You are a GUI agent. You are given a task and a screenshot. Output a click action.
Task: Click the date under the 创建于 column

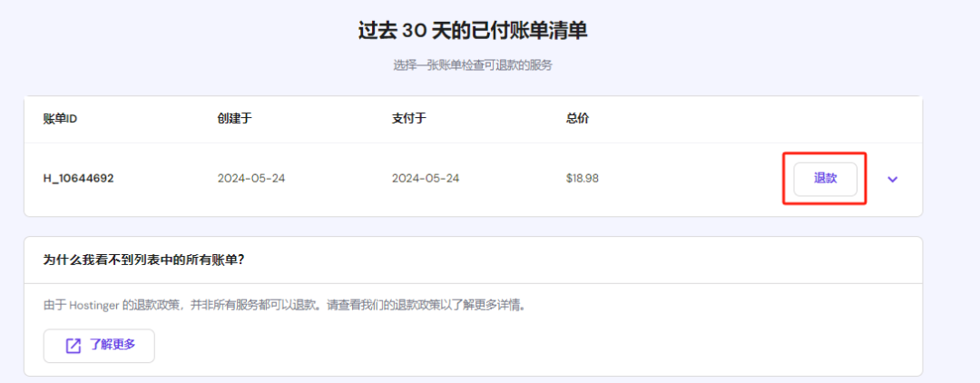251,178
